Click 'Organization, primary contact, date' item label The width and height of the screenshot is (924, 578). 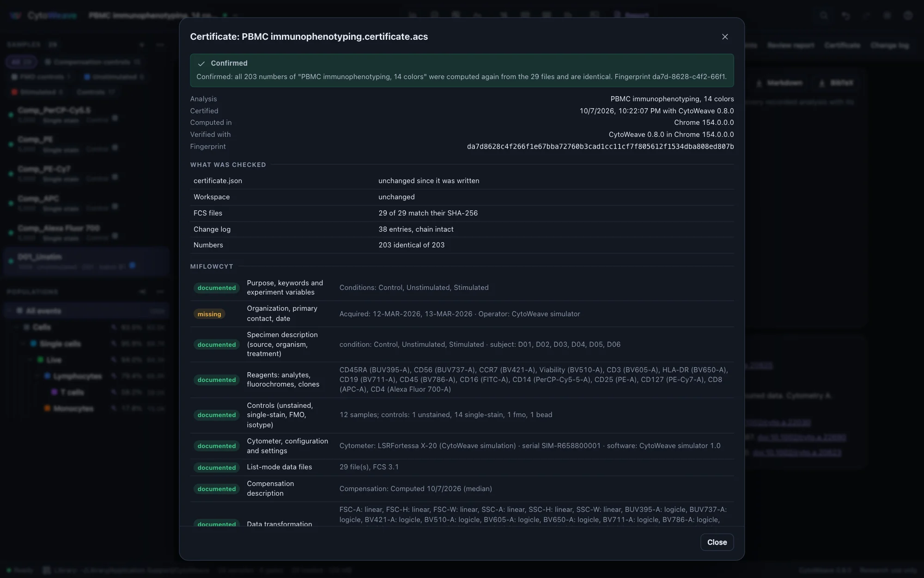click(x=282, y=314)
